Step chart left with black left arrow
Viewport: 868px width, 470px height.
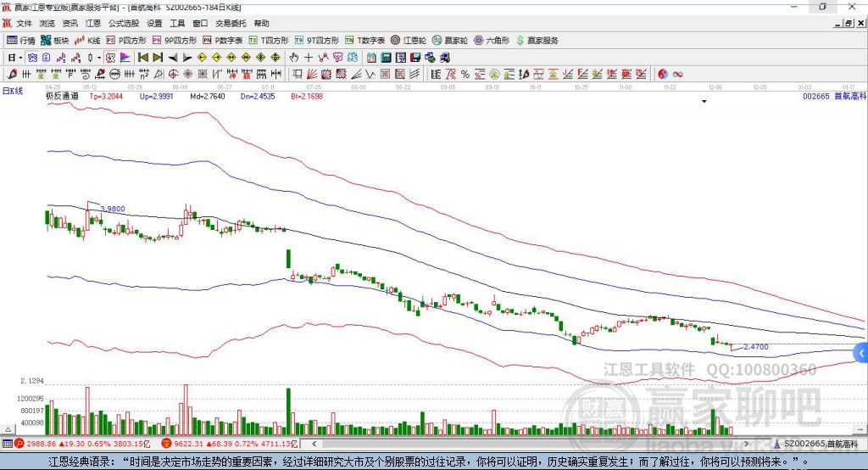pos(173,58)
